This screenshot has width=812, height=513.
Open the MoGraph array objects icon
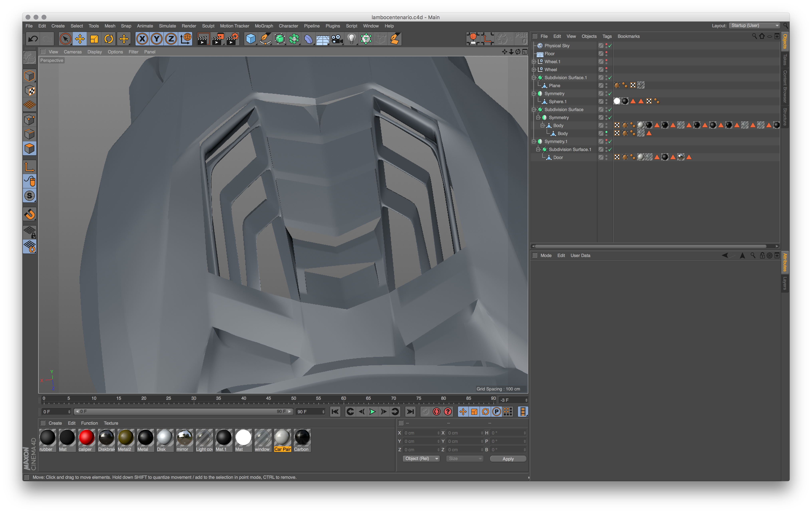click(294, 39)
